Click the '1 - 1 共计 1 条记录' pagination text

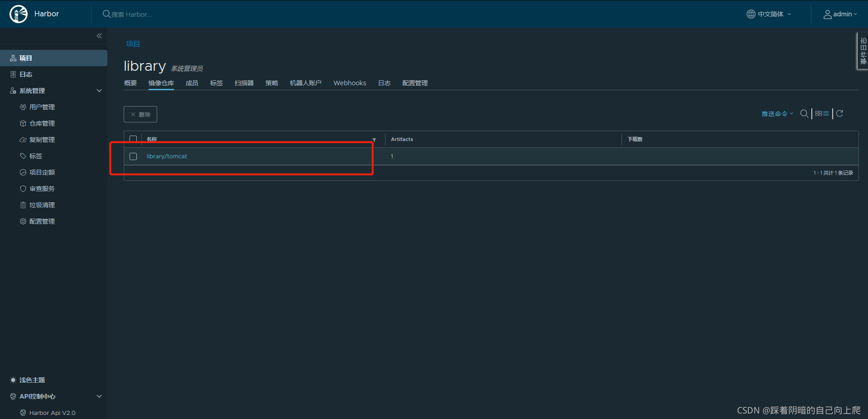click(833, 173)
